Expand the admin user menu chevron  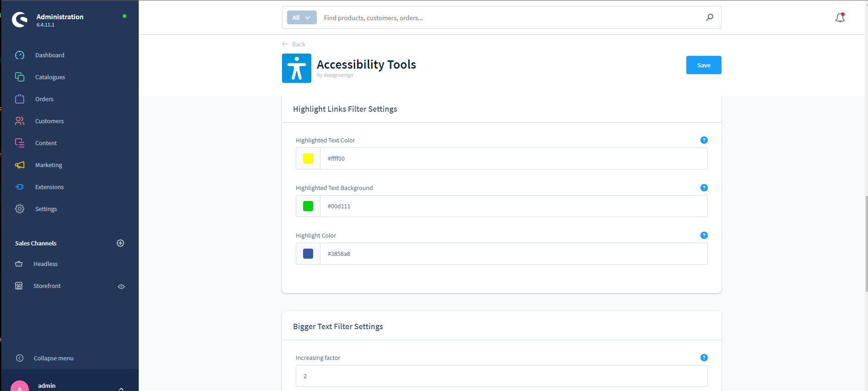(121, 389)
